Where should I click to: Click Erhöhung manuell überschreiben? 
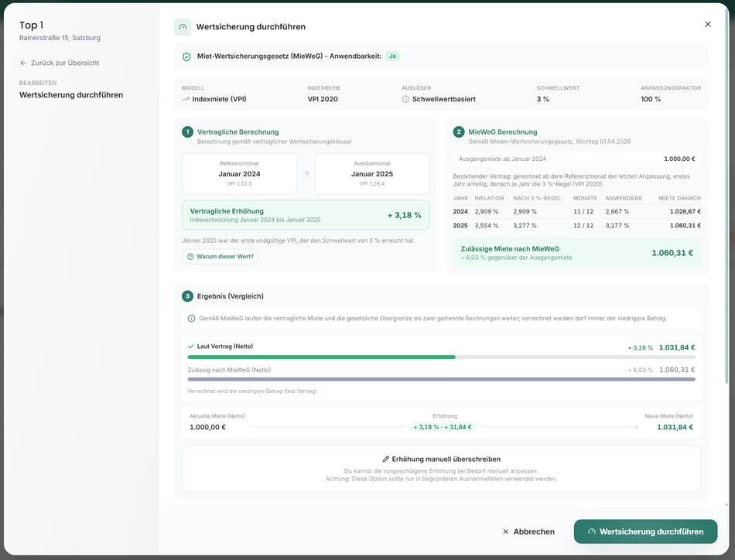pyautogui.click(x=442, y=469)
